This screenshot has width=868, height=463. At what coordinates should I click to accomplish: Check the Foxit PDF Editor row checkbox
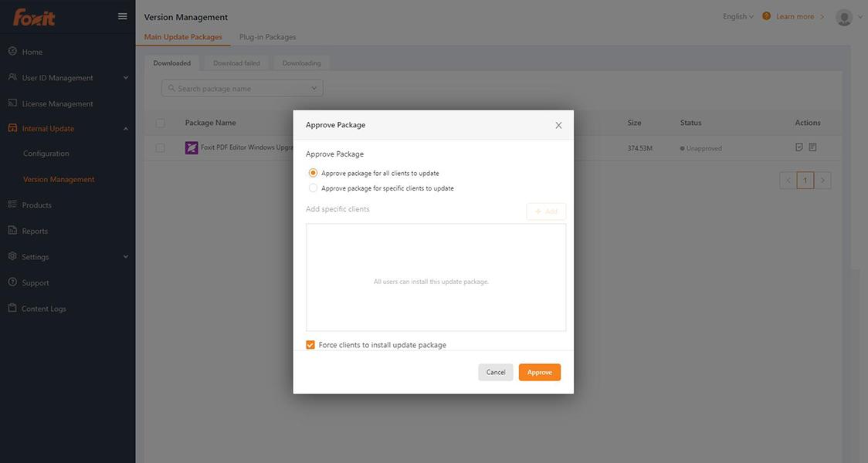click(160, 147)
